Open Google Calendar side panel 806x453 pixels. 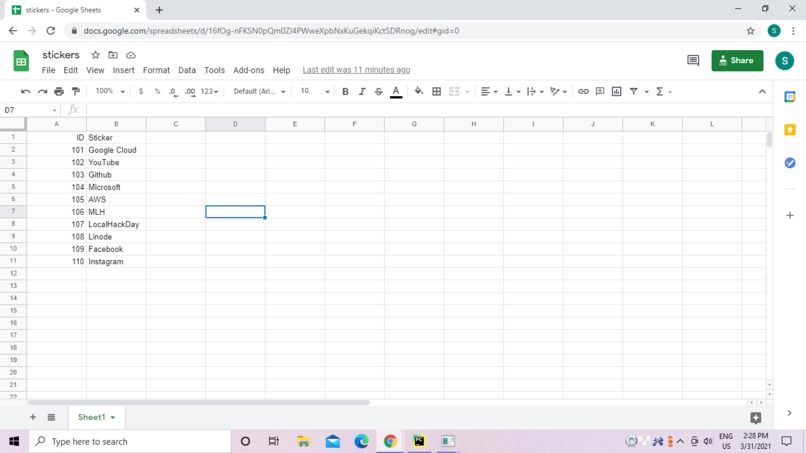[790, 97]
